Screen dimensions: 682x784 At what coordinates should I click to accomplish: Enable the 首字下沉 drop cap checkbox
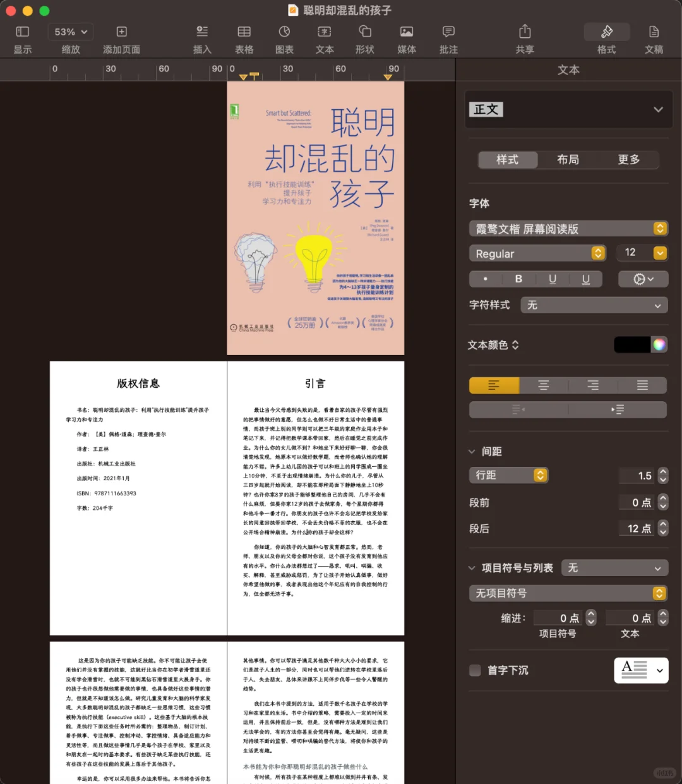[475, 670]
